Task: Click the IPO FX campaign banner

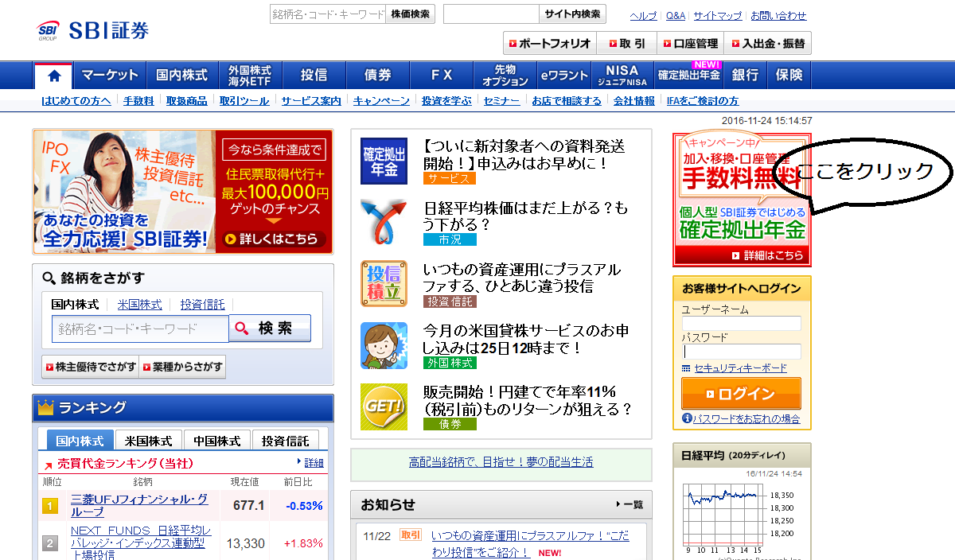Action: tap(183, 192)
